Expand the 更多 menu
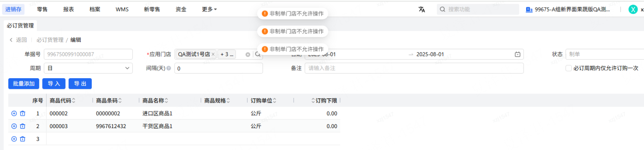This screenshot has width=644, height=150. pos(209,9)
